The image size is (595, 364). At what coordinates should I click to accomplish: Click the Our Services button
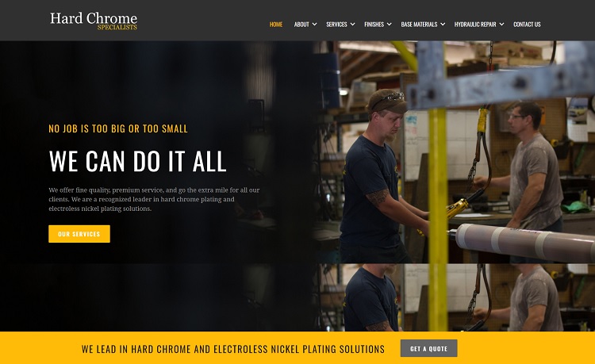click(x=79, y=234)
